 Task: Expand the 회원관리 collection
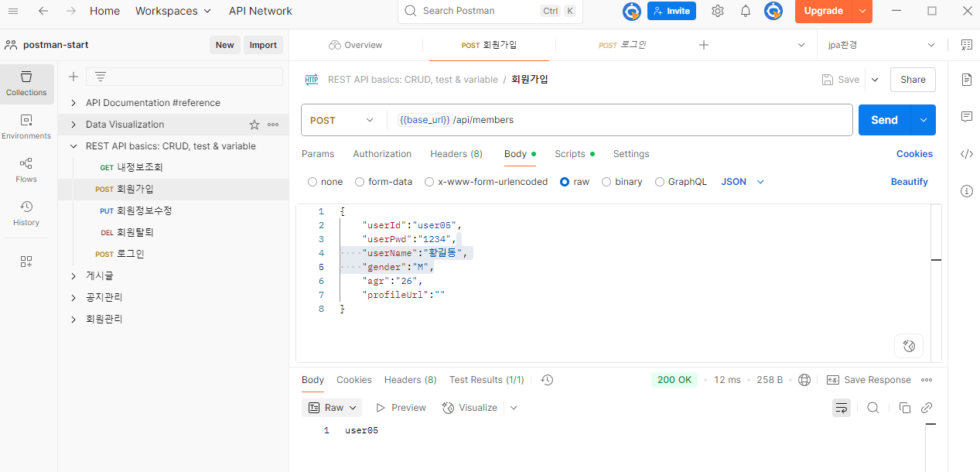73,320
